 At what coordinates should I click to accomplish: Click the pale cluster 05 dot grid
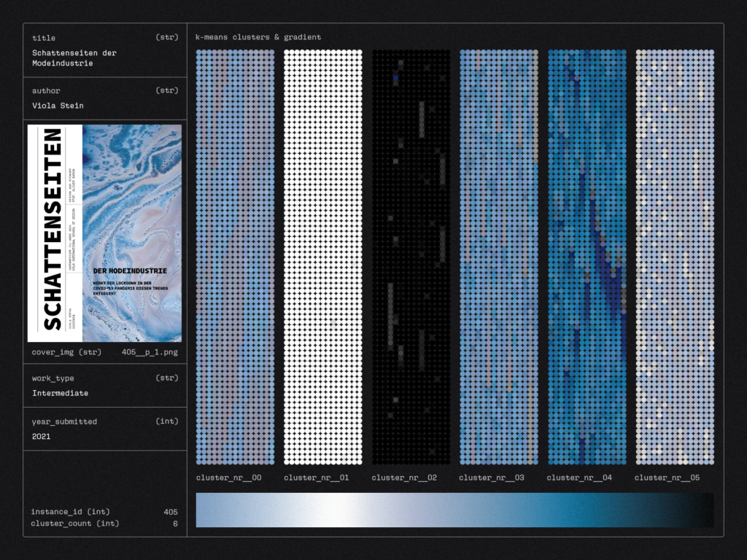coord(675,257)
